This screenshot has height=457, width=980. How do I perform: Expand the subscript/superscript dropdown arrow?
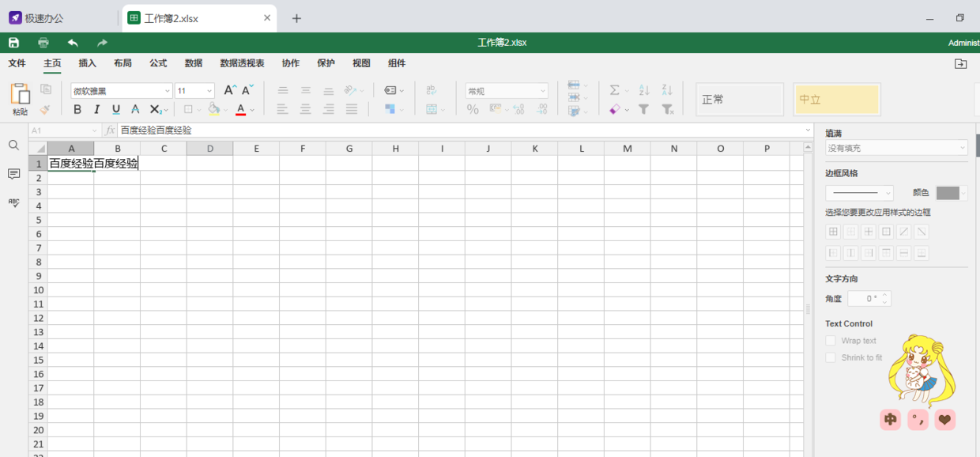point(167,111)
